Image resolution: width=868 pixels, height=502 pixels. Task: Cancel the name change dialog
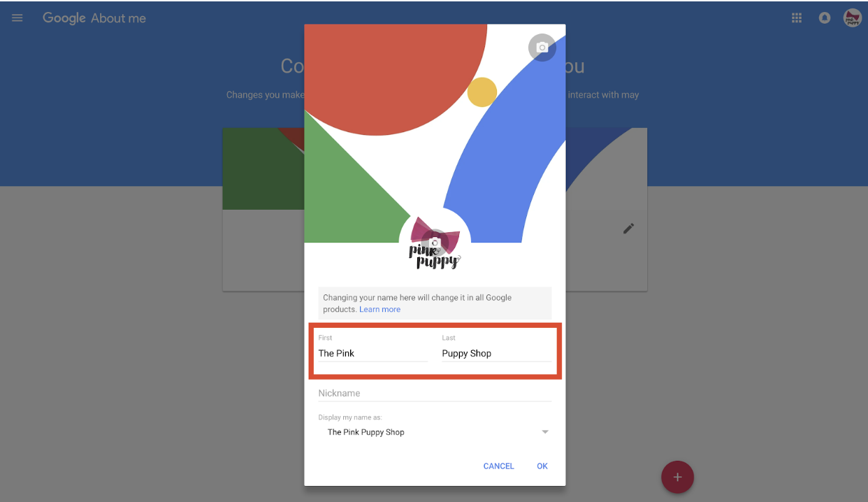pyautogui.click(x=499, y=466)
